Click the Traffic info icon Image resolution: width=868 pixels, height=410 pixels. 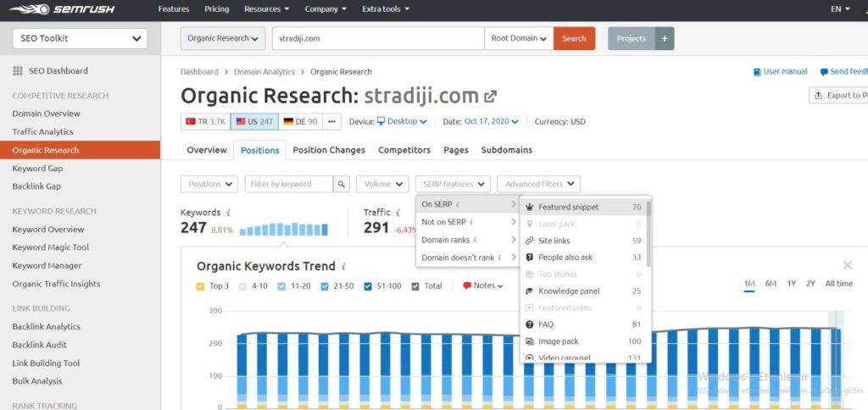(398, 213)
